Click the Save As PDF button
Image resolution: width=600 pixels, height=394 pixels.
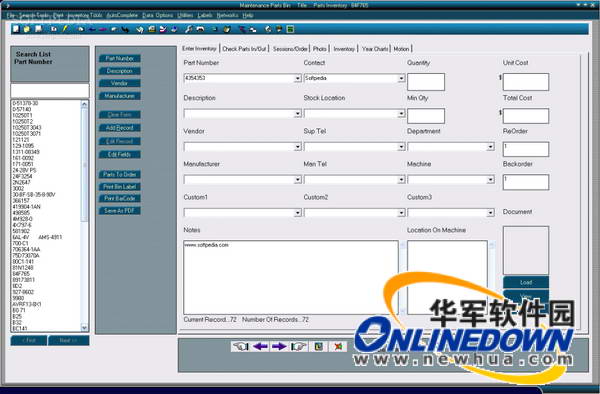[119, 210]
